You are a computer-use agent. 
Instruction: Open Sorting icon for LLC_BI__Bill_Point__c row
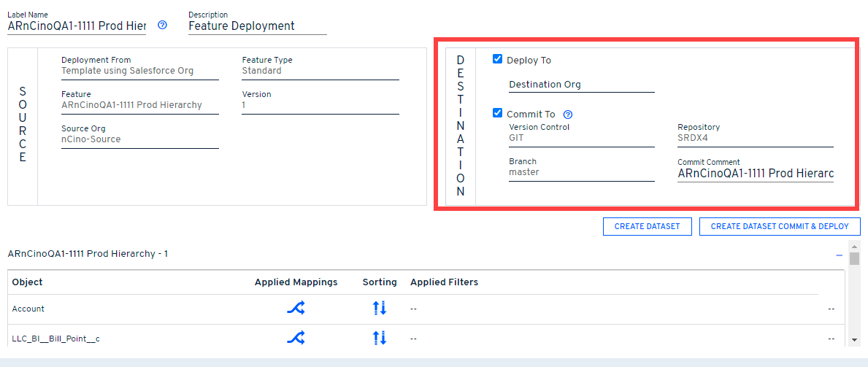(x=380, y=338)
